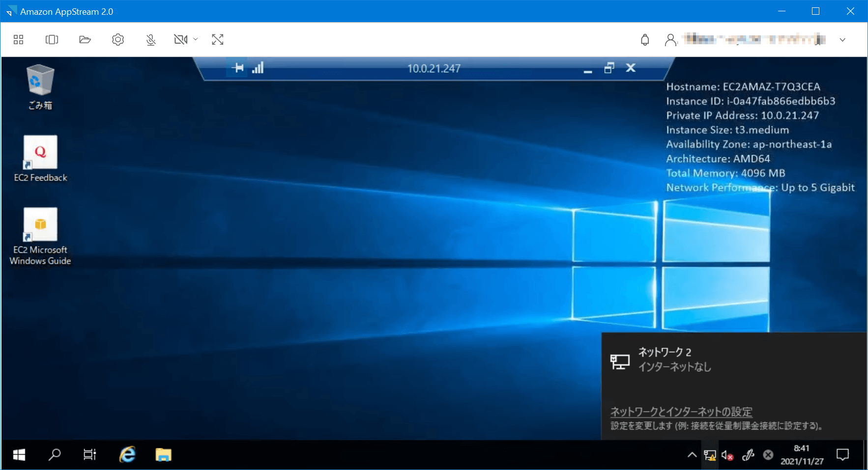This screenshot has width=868, height=470.
Task: Enable the webcam via the camera icon
Action: point(181,39)
